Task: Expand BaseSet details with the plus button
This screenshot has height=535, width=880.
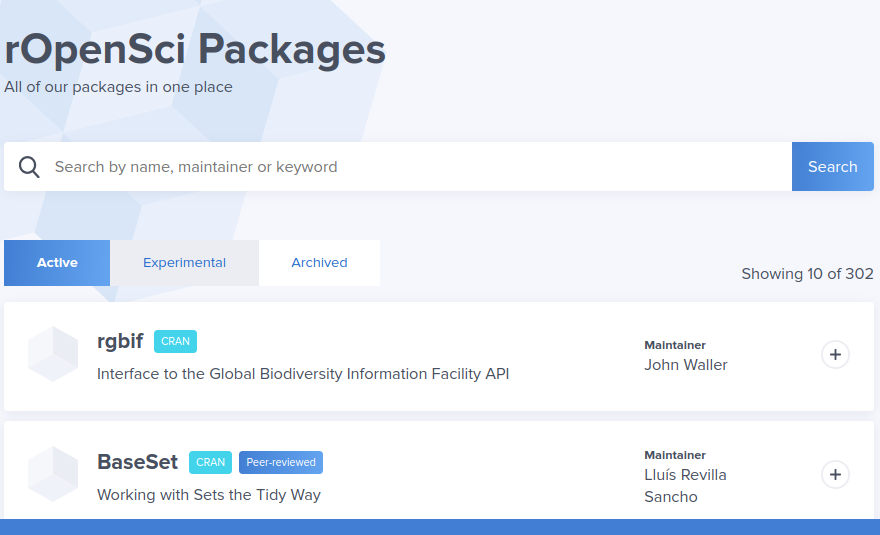Action: coord(835,474)
